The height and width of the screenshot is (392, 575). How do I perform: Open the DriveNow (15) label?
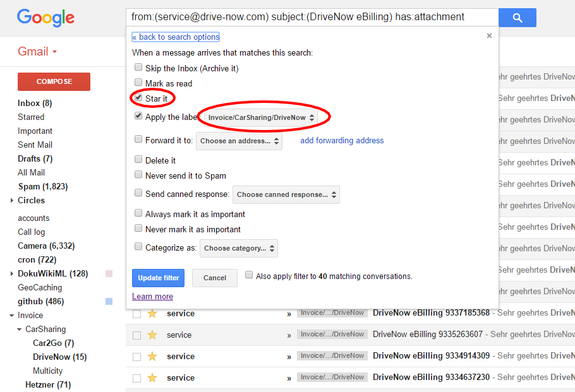coord(60,357)
